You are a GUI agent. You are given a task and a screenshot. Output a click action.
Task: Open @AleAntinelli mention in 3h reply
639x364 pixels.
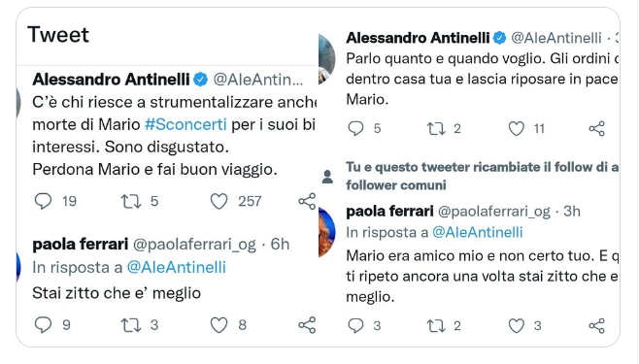[477, 232]
